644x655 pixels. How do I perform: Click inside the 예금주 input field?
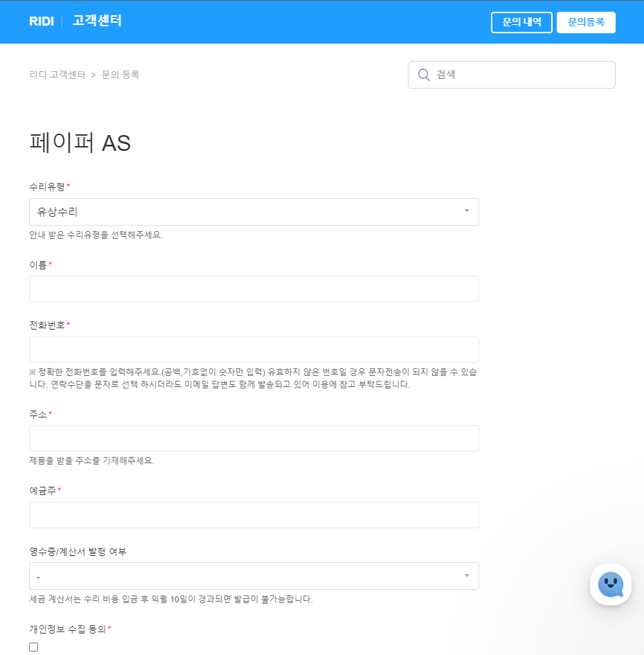pos(254,515)
